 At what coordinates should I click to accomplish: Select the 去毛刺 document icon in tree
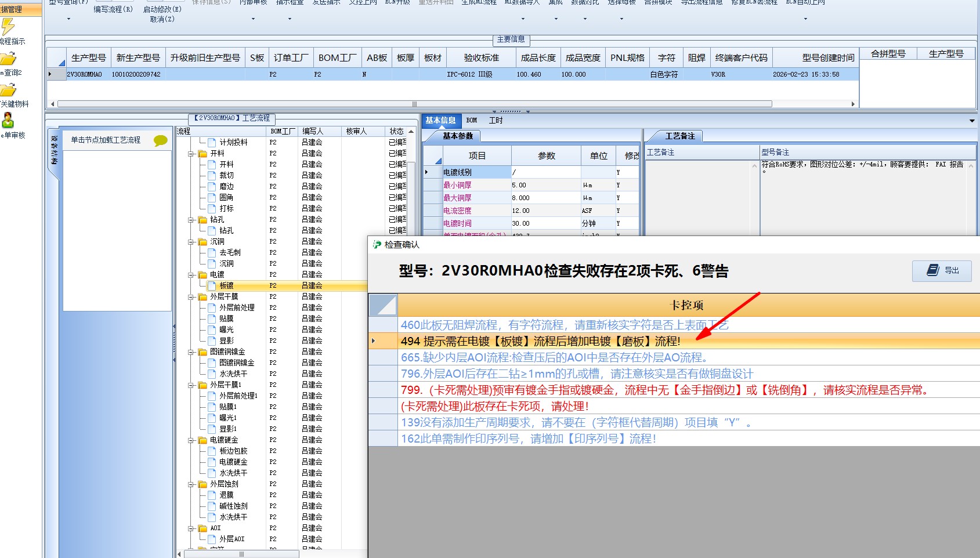212,252
